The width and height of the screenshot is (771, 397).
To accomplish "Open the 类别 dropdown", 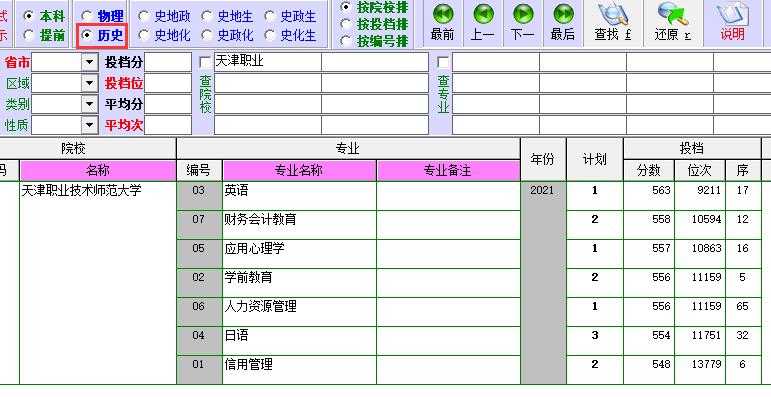I will [x=89, y=104].
